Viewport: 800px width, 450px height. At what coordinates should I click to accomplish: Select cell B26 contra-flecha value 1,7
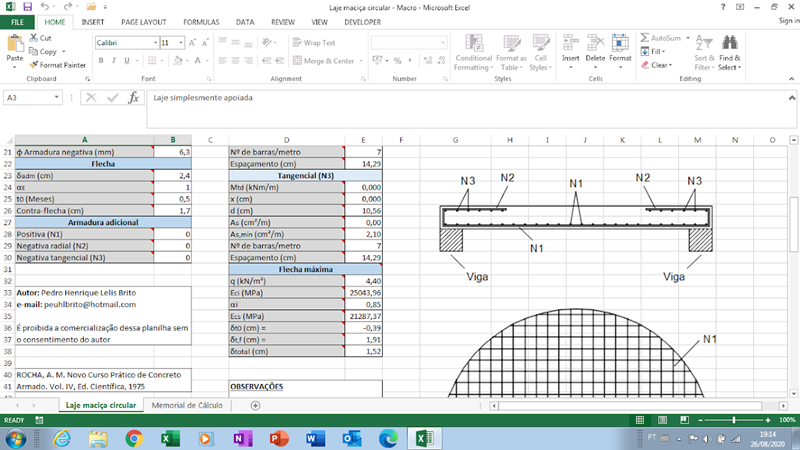click(x=172, y=211)
